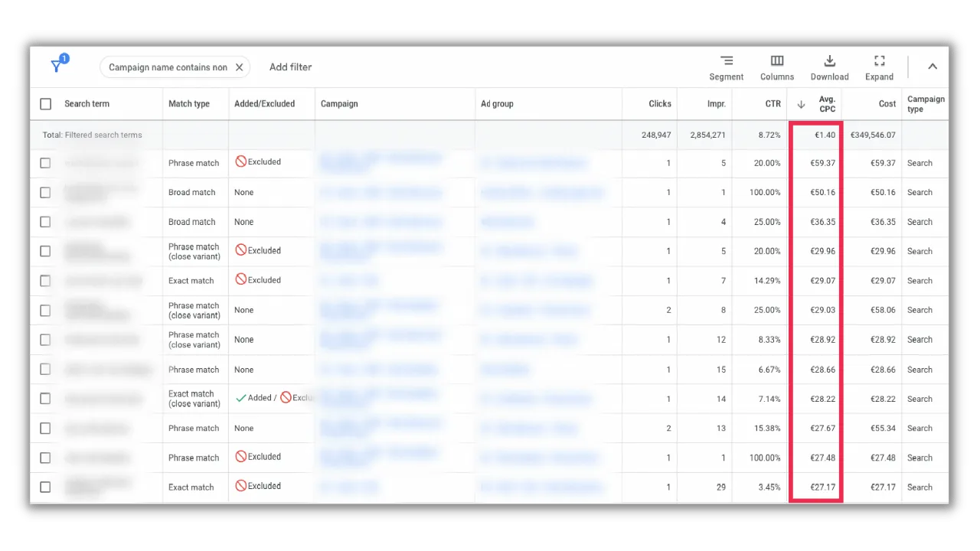
Task: Click the Download icon
Action: click(x=829, y=61)
